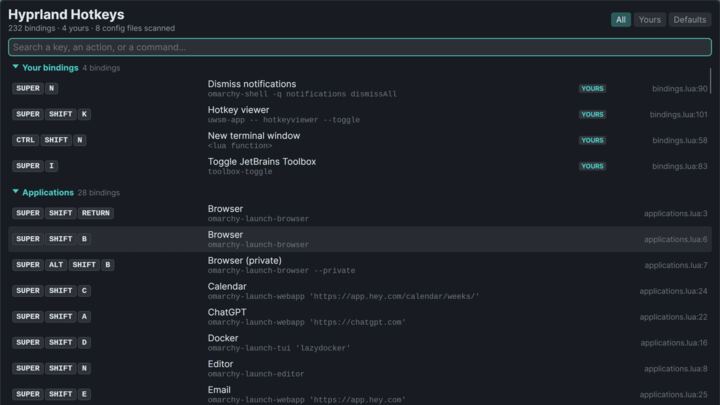Select the Toggle JetBrains Toolbox binding
This screenshot has width=720, height=405.
pyautogui.click(x=360, y=166)
